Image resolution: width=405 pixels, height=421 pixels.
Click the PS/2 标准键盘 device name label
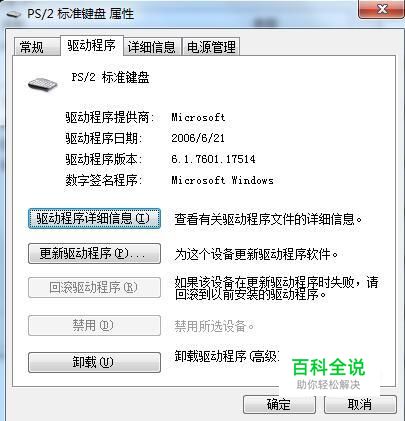(110, 77)
